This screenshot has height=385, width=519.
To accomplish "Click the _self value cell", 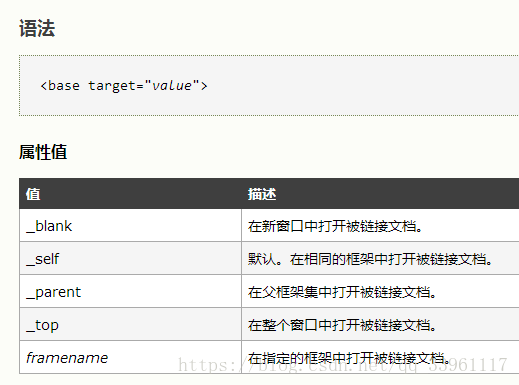I will [x=130, y=258].
